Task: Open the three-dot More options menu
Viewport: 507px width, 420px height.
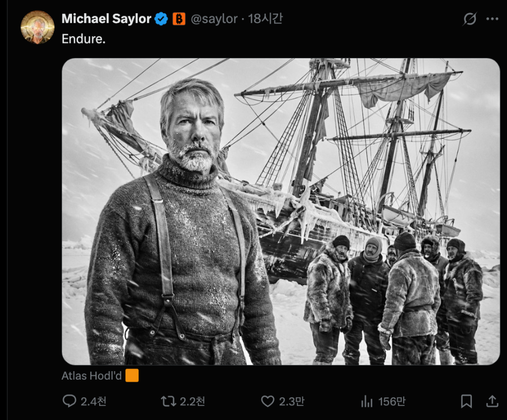Action: click(492, 19)
